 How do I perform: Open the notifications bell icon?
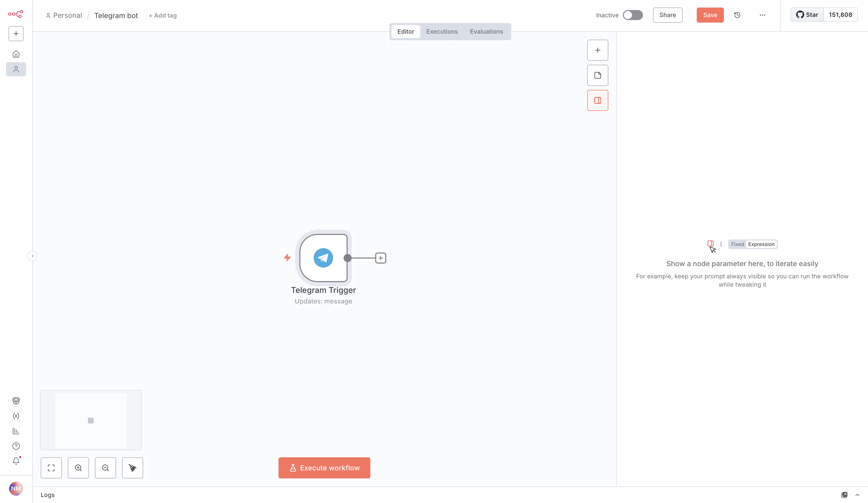pos(16,461)
